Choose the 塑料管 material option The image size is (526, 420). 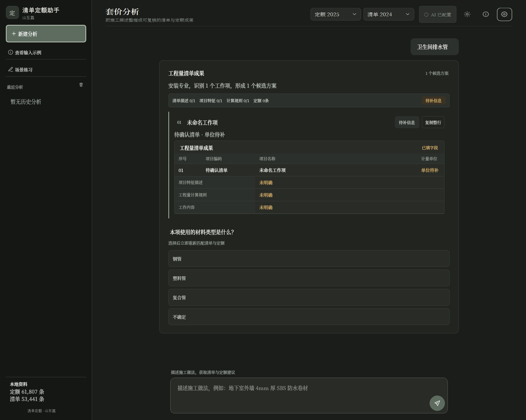point(309,278)
